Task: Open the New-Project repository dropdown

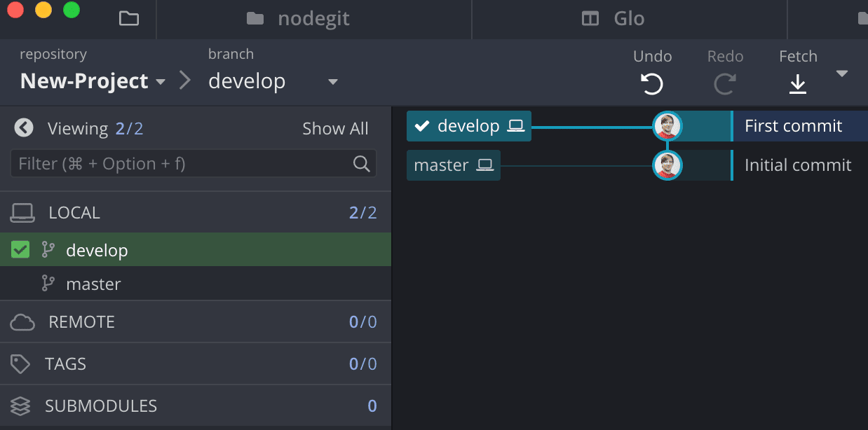Action: 161,81
